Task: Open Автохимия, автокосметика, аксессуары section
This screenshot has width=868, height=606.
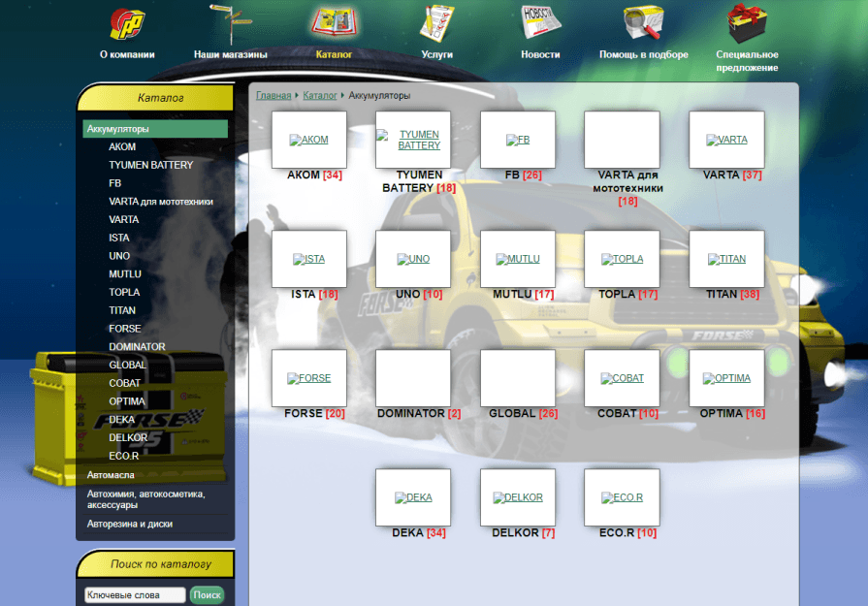Action: [x=146, y=499]
